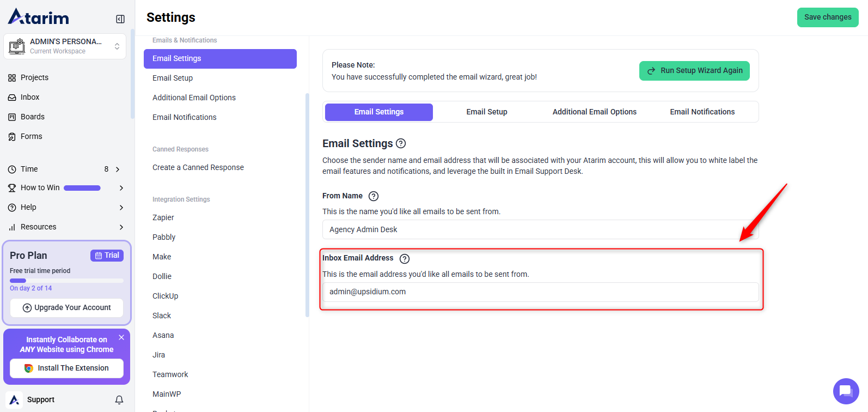Open the chat bubble widget
Image resolution: width=868 pixels, height=412 pixels.
(x=845, y=391)
